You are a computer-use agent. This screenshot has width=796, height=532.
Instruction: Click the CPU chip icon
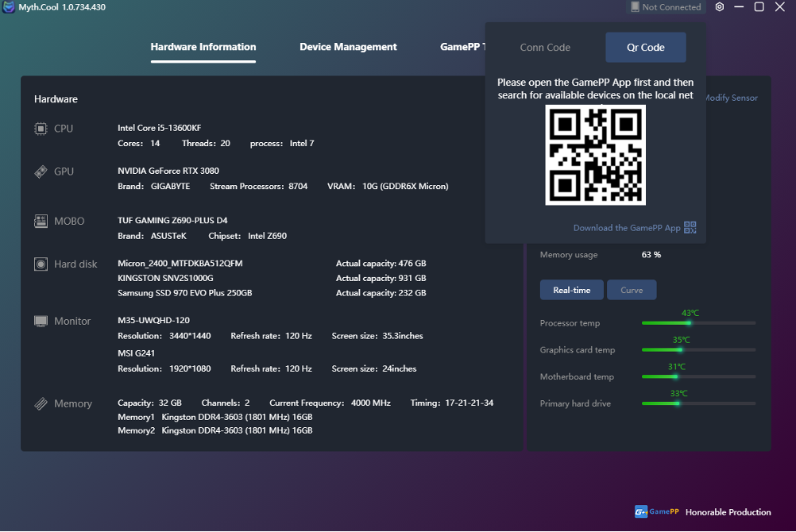click(x=41, y=129)
